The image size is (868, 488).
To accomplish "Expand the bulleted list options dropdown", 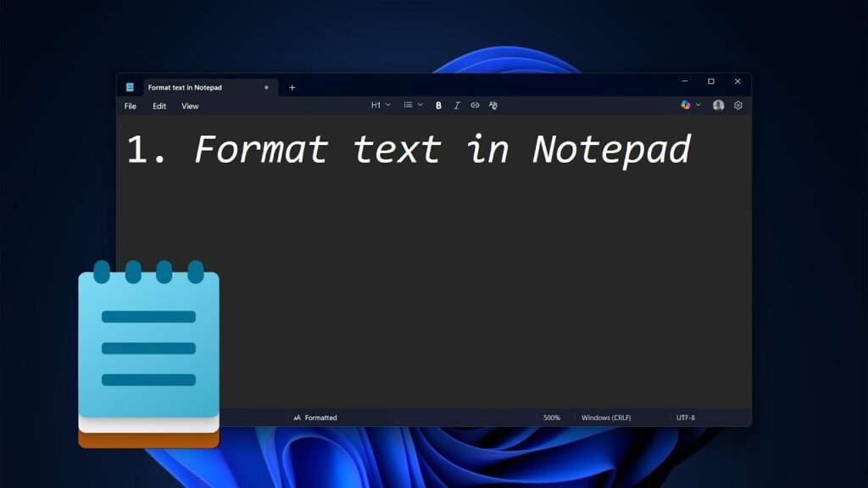I will [413, 105].
